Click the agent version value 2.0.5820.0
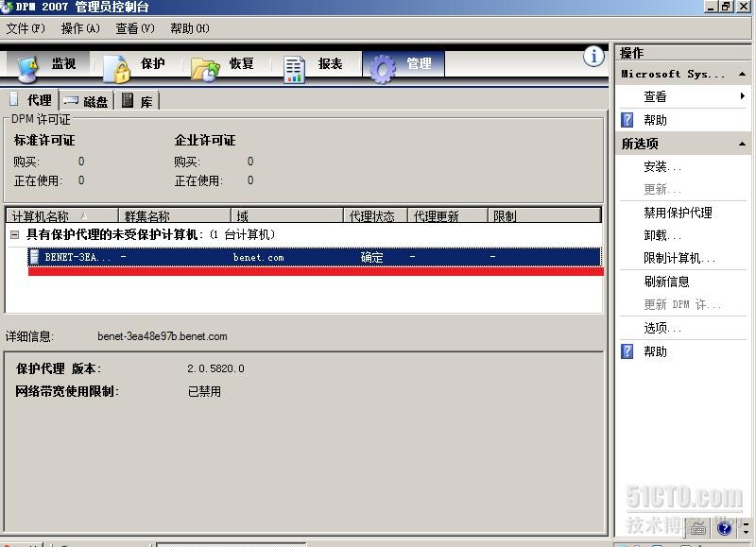Viewport: 756px width, 547px height. (215, 368)
